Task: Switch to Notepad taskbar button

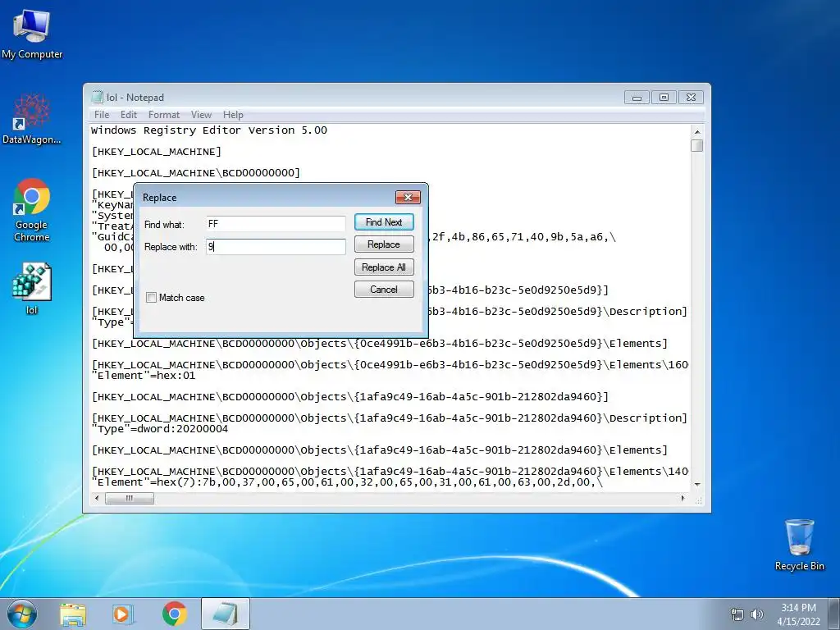Action: tap(226, 614)
